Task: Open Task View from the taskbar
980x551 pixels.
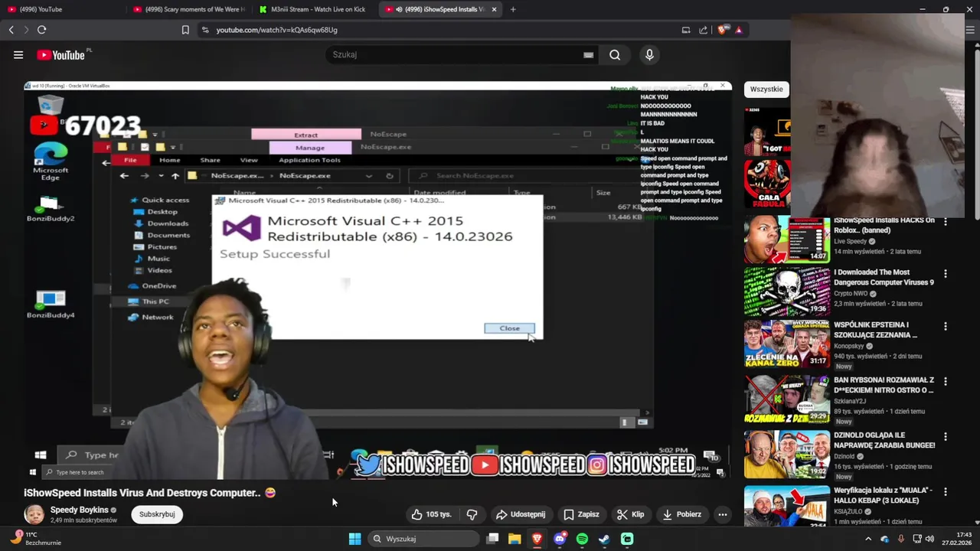Action: pyautogui.click(x=492, y=539)
